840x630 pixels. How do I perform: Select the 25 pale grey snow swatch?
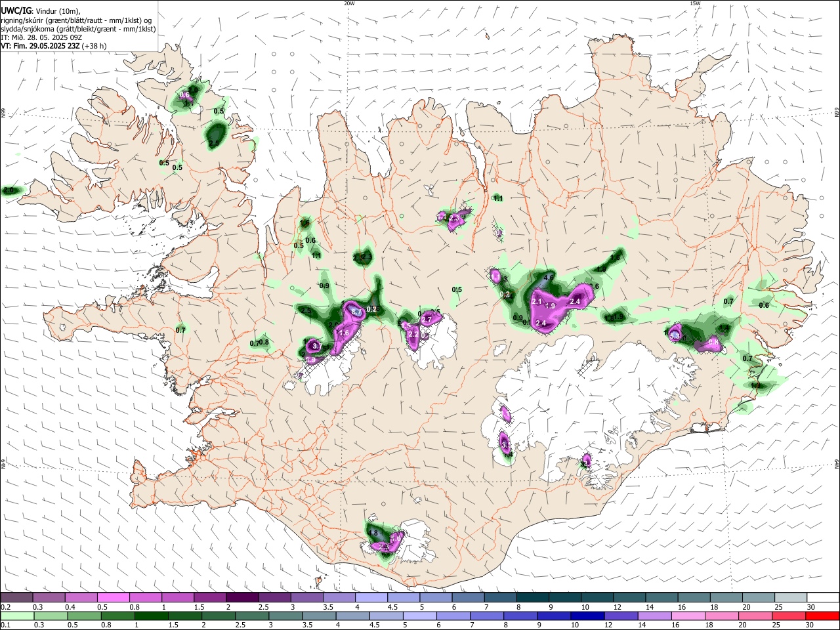click(791, 597)
